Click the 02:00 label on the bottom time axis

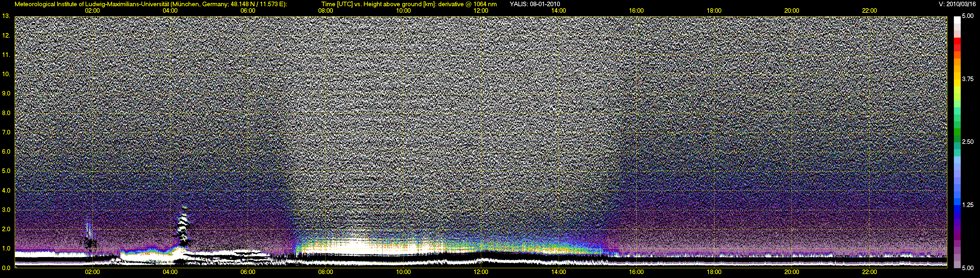(x=92, y=272)
